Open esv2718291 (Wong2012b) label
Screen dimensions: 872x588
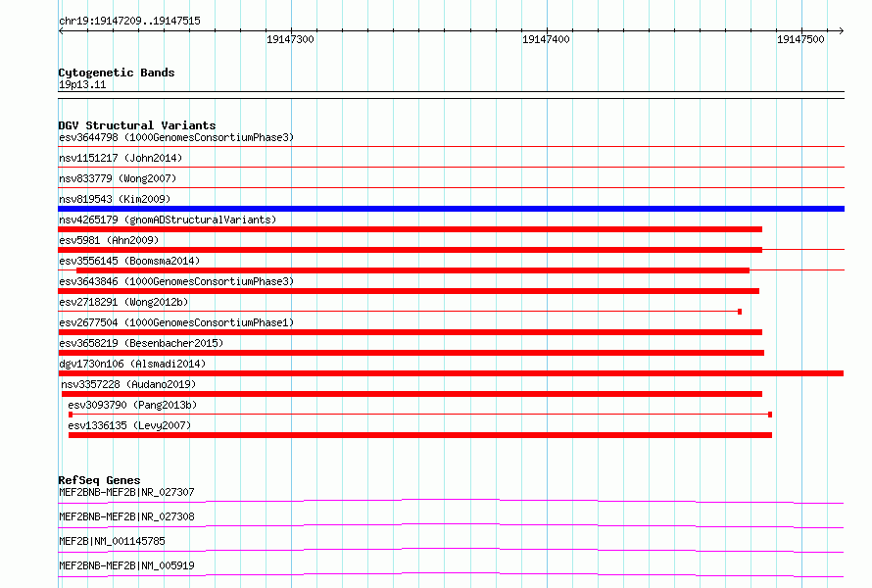point(123,302)
